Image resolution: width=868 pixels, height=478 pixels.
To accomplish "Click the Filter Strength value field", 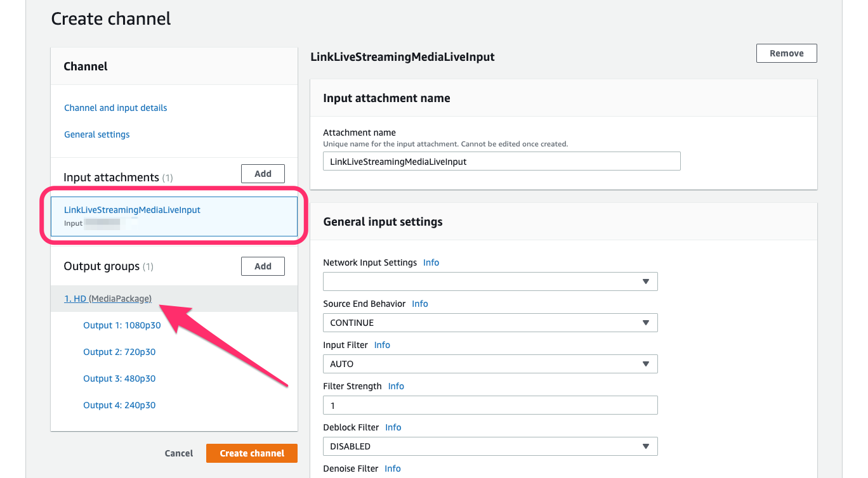I will click(x=489, y=404).
